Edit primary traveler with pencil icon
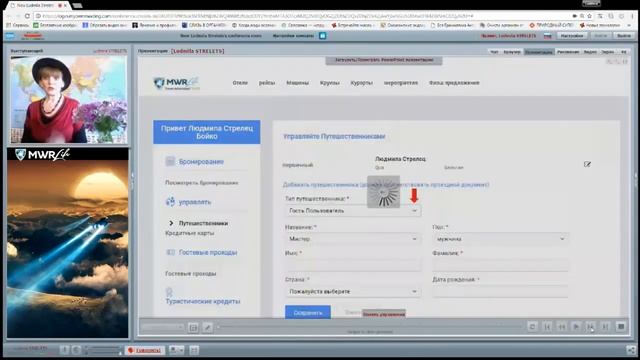 tap(587, 164)
